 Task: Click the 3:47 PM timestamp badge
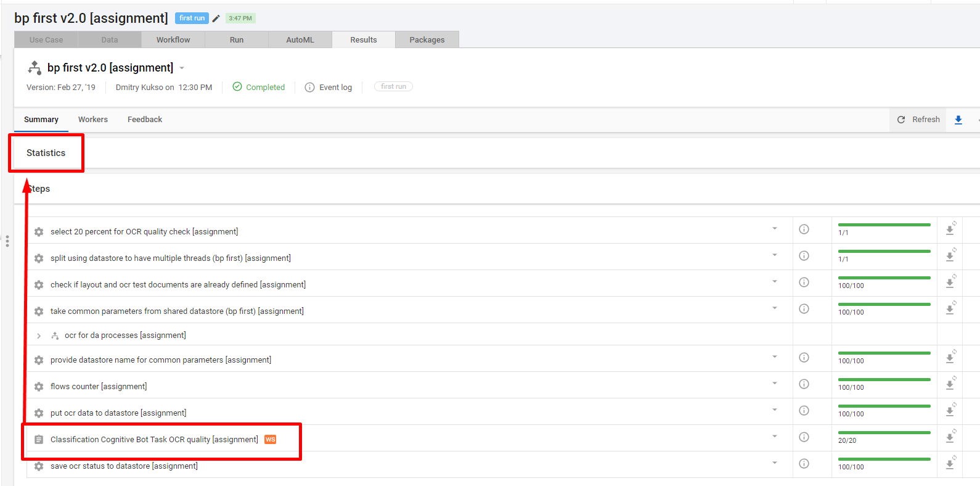tap(240, 19)
